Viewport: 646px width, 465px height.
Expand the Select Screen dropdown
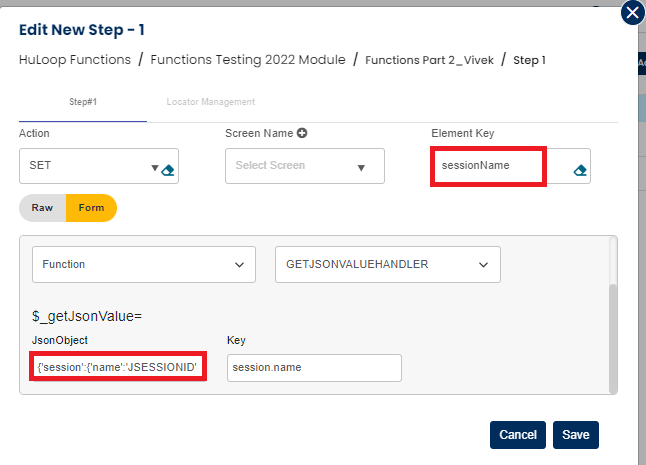click(x=304, y=166)
